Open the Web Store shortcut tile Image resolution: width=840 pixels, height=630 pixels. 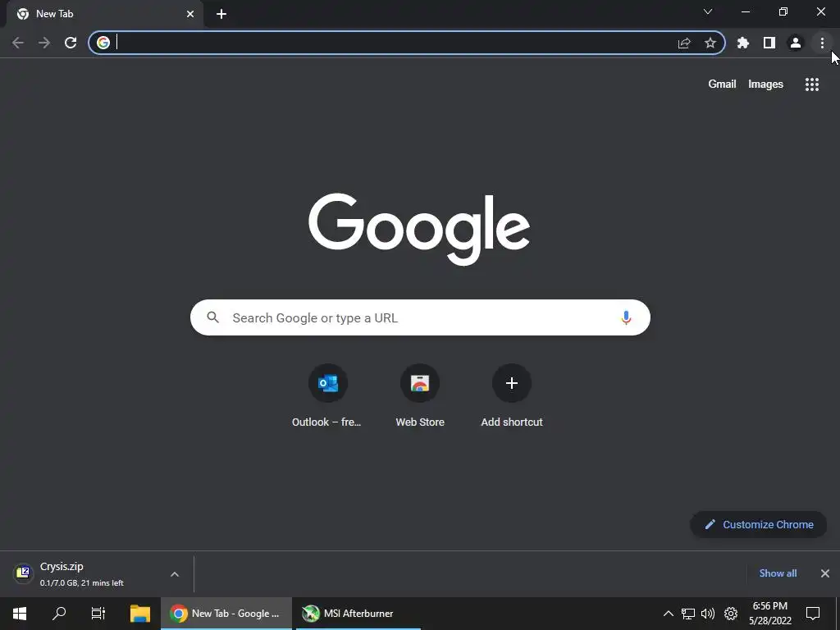click(420, 396)
